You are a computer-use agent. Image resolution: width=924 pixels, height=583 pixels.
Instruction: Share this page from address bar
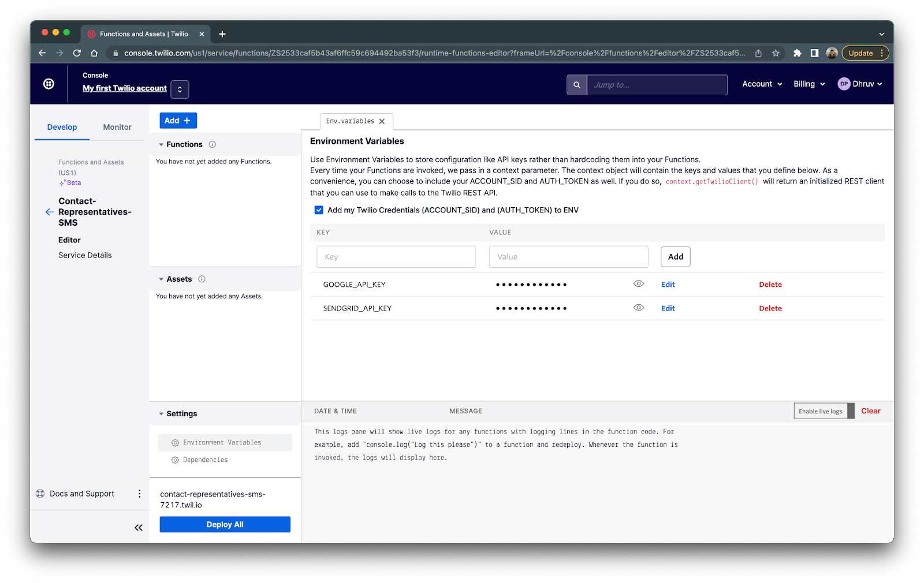758,53
